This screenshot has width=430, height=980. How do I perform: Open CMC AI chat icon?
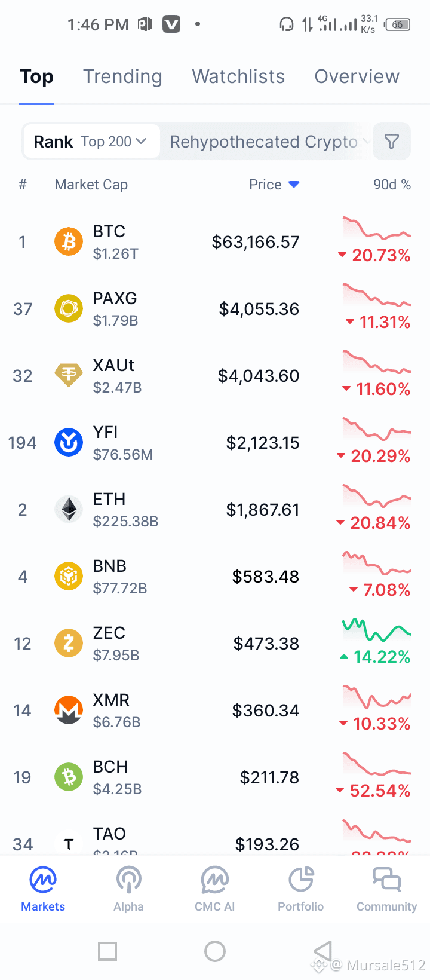pyautogui.click(x=215, y=880)
